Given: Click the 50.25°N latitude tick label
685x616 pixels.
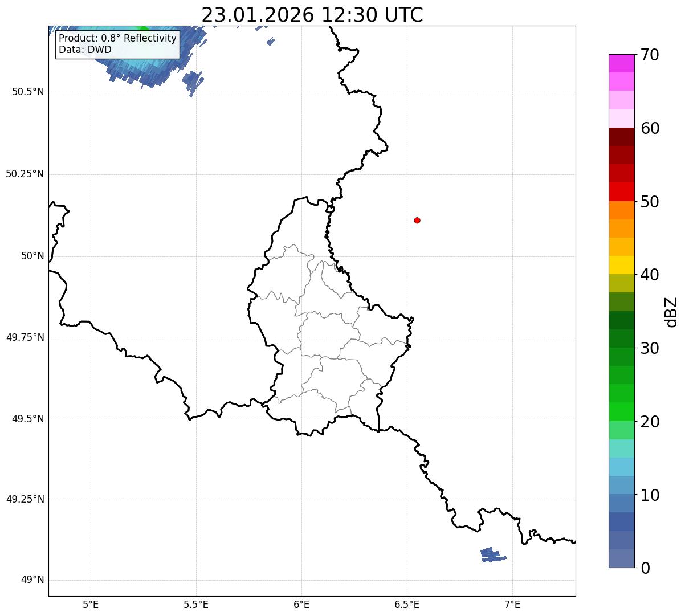Looking at the screenshot, I should [x=25, y=174].
